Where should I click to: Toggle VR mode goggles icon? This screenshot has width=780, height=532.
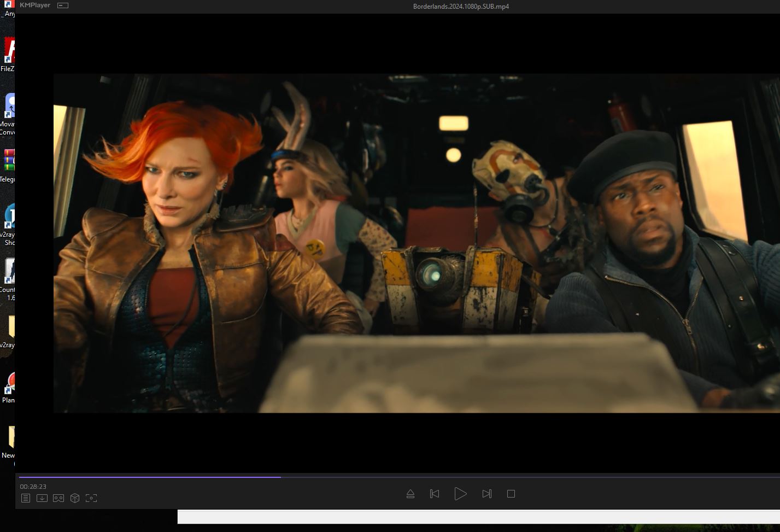pyautogui.click(x=58, y=498)
